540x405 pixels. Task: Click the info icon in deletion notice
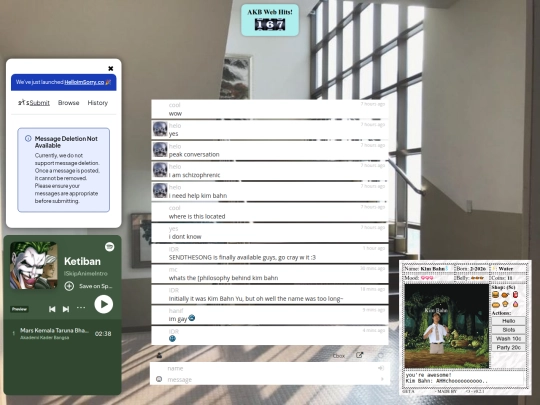[28, 138]
